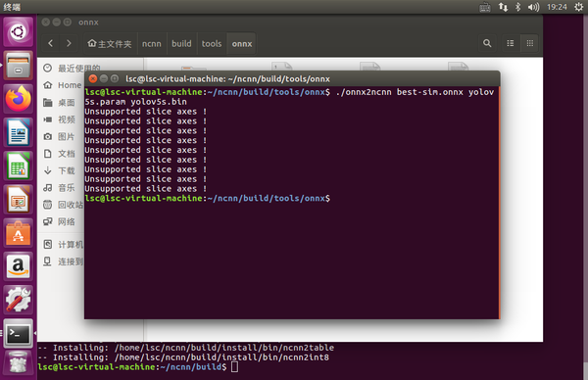Open Firefox from the launcher
This screenshot has height=380, width=588.
18,99
